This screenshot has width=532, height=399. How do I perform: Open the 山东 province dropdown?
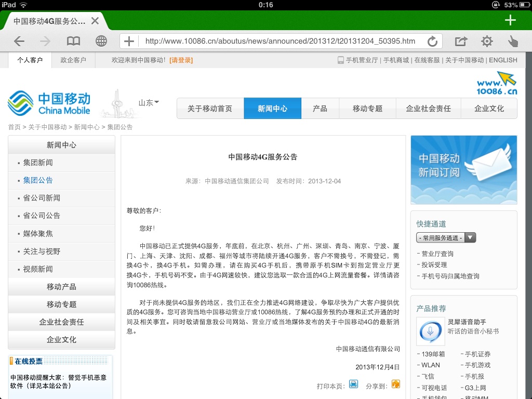coord(149,102)
